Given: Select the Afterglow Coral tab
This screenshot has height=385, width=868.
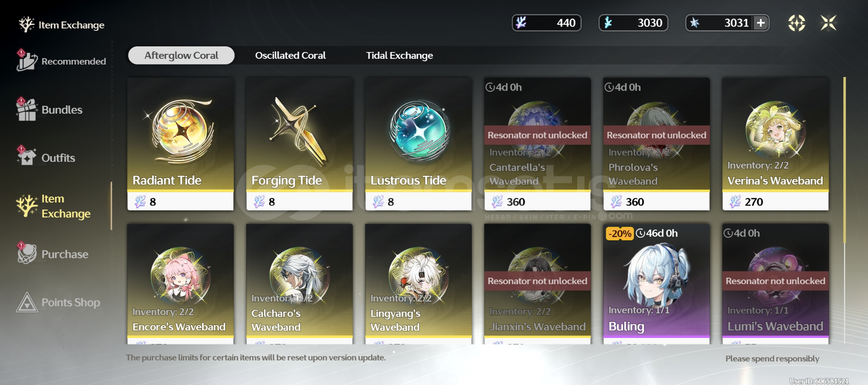Looking at the screenshot, I should click(x=181, y=56).
